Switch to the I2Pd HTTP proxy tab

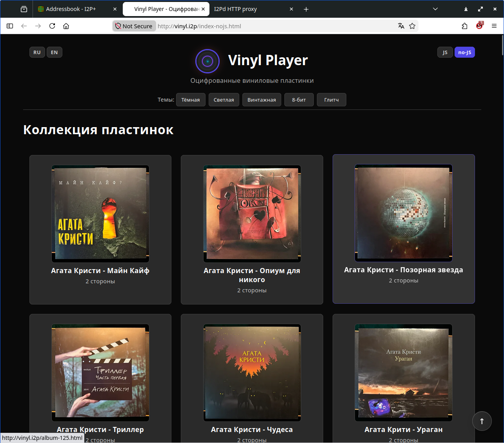235,9
